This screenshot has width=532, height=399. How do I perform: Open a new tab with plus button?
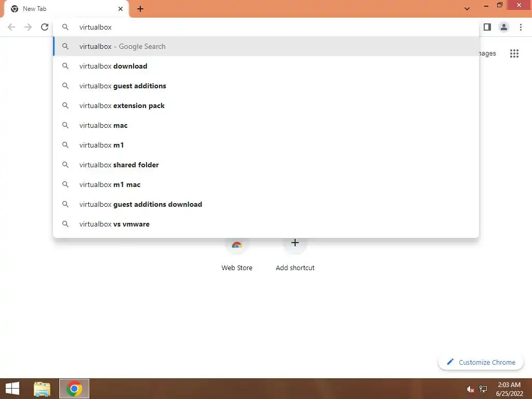point(140,9)
